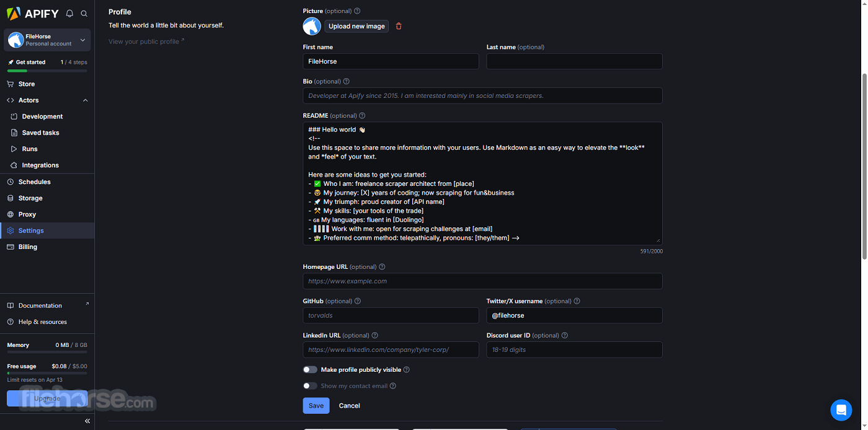The image size is (868, 430).
Task: Open Storage in the sidebar
Action: (x=47, y=198)
